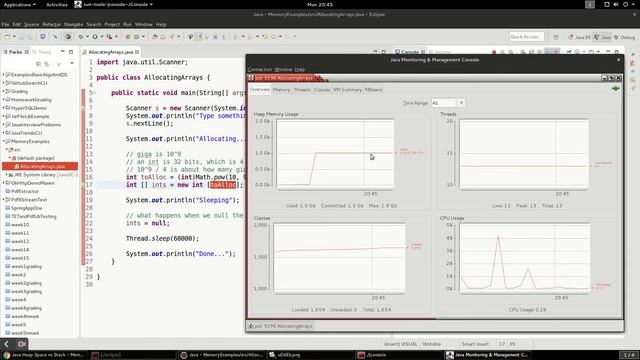Select the Console view tab
640x360 pixels.
click(410, 52)
